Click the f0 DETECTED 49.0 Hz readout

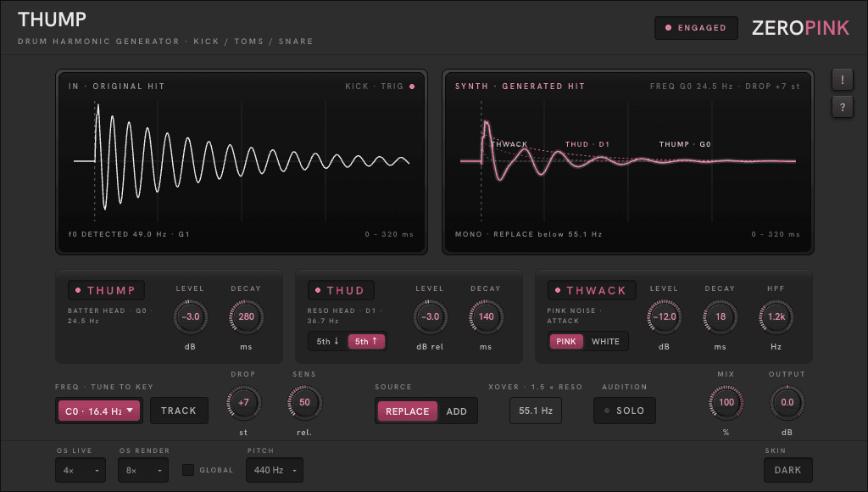(129, 234)
